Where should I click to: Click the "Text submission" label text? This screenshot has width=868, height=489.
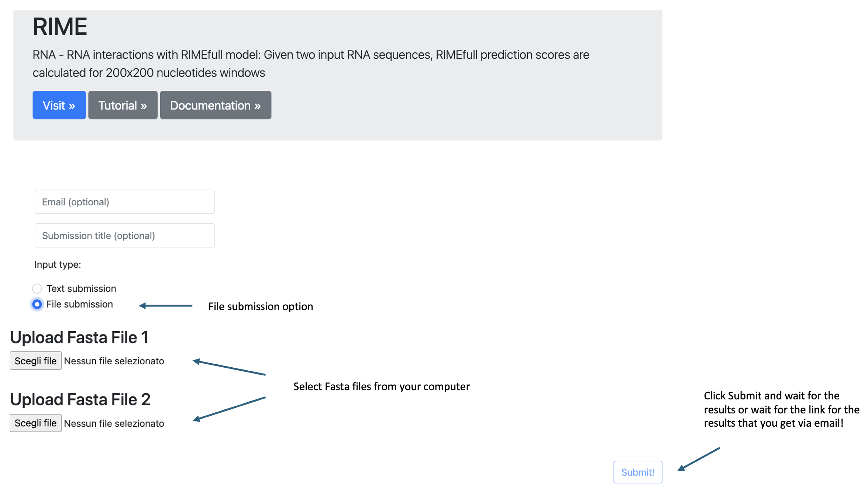tap(81, 288)
